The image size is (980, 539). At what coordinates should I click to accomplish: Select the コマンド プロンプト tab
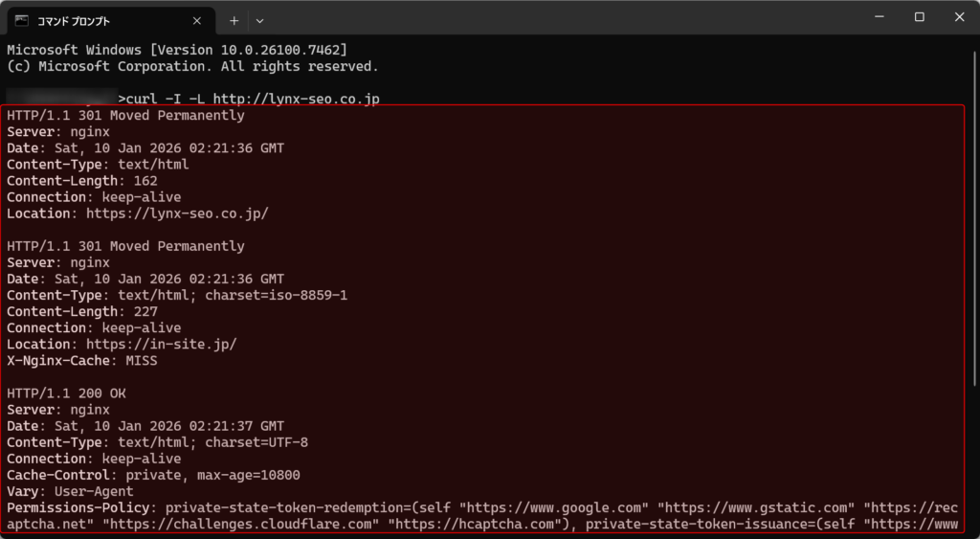[96, 20]
